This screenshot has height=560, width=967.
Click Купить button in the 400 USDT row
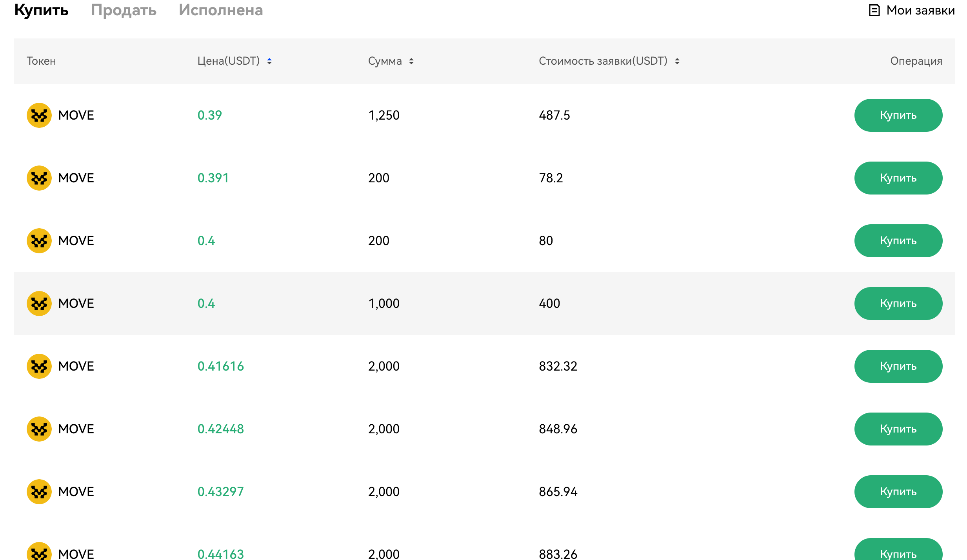point(898,304)
